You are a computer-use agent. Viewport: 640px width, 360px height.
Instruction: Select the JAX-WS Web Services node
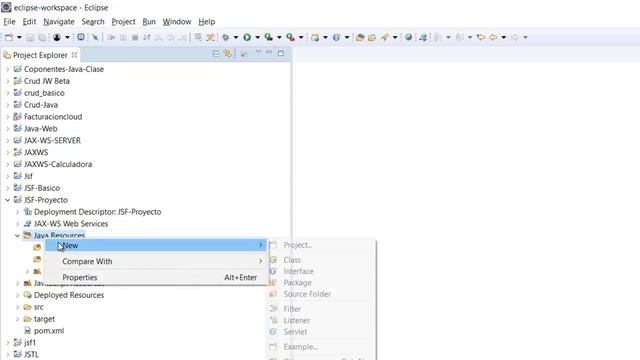pos(71,224)
